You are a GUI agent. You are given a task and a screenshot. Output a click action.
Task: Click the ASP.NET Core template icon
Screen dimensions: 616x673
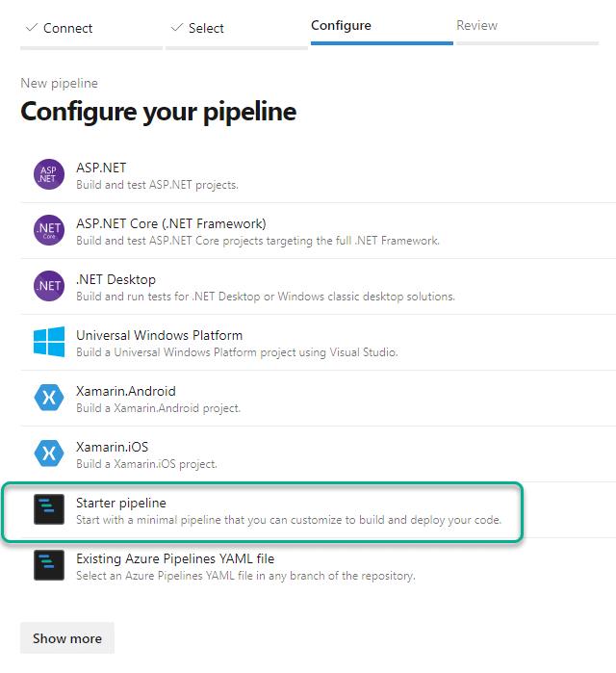(49, 231)
